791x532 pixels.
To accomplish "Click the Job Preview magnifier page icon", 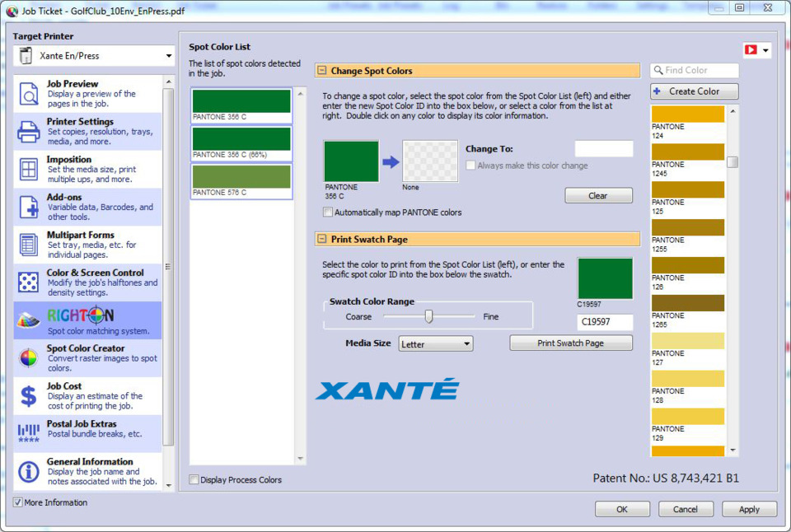I will click(28, 94).
